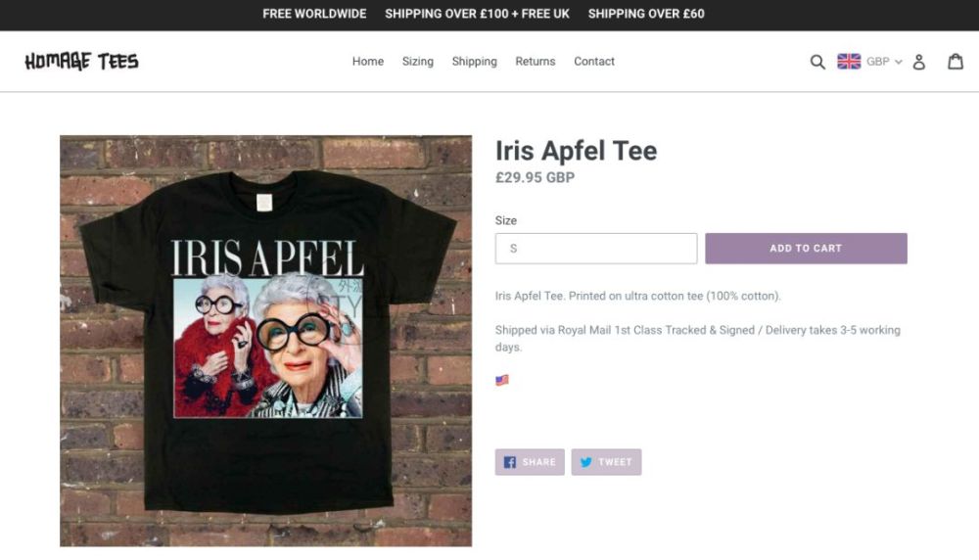
Task: Go to the Home menu item
Action: coord(368,62)
